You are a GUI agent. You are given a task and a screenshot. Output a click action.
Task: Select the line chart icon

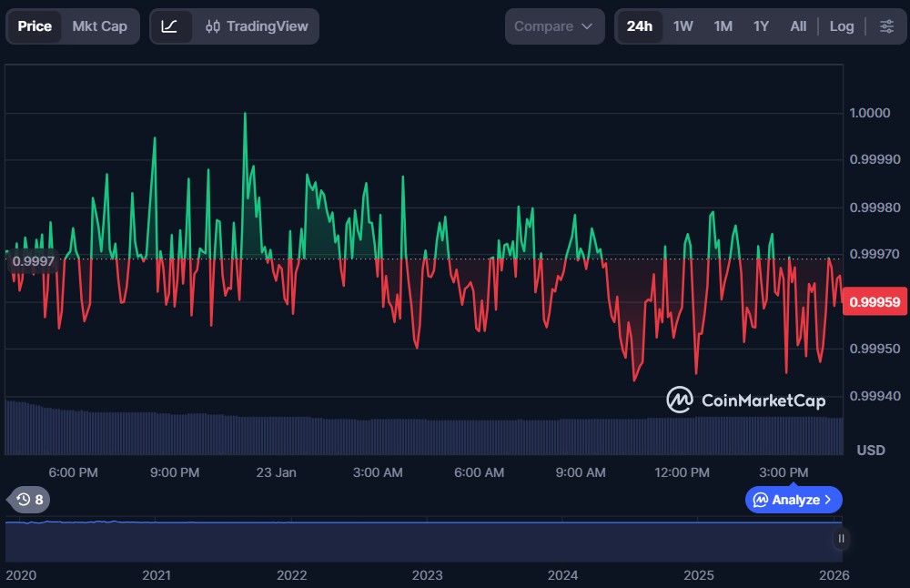[170, 26]
